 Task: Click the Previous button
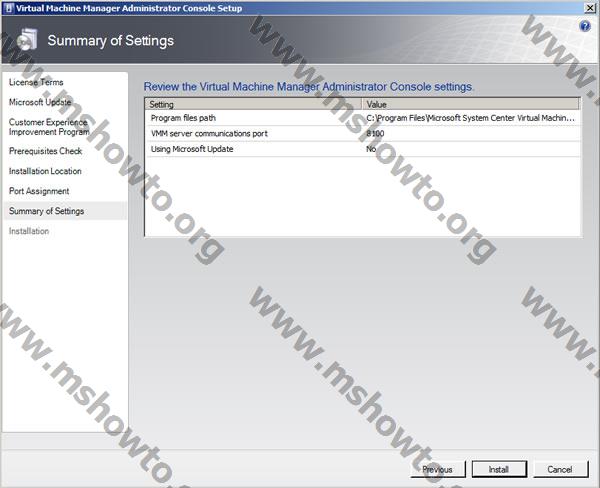(x=438, y=469)
